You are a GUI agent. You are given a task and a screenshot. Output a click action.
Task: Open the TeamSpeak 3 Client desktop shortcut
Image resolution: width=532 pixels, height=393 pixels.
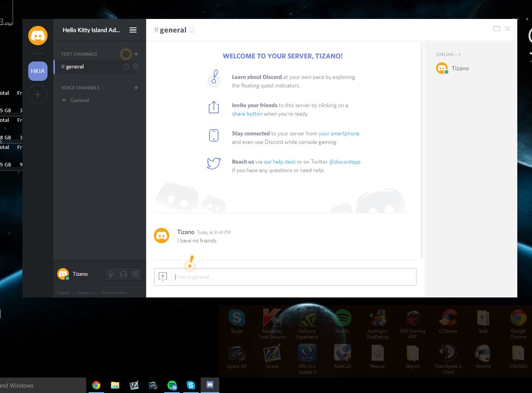(x=448, y=359)
